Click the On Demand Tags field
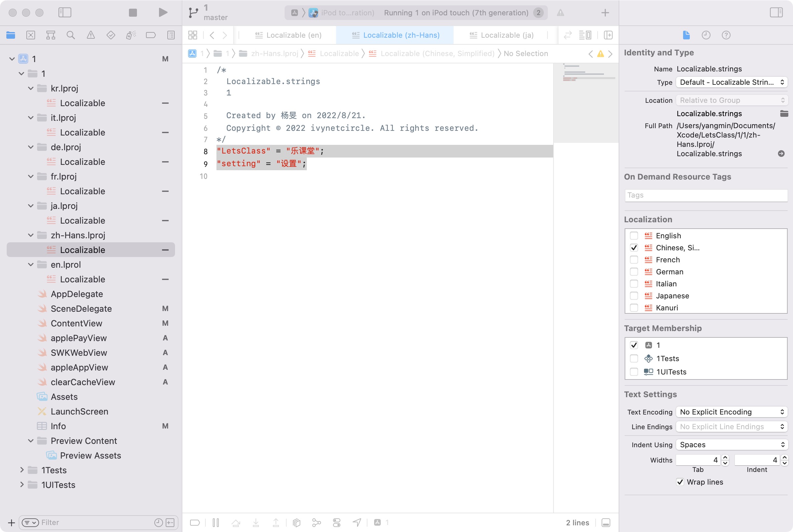793x532 pixels. (706, 195)
